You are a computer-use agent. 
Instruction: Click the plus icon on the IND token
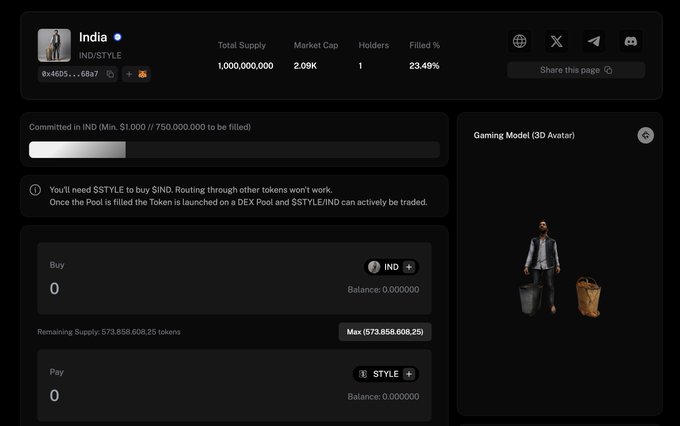click(409, 267)
